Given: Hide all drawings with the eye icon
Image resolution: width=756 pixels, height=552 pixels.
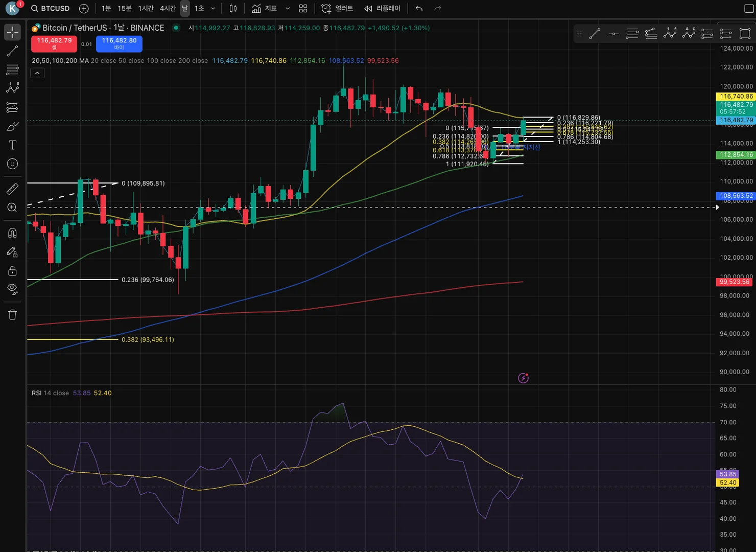Looking at the screenshot, I should [12, 289].
